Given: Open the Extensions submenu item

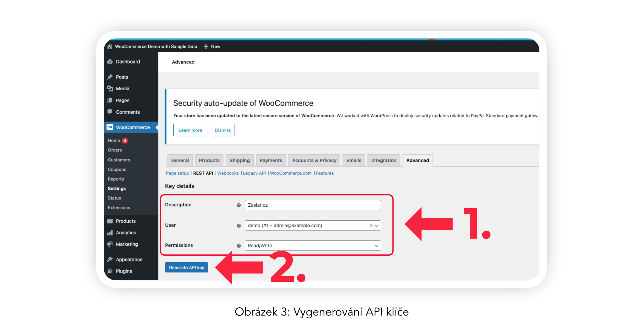Looking at the screenshot, I should coord(119,208).
